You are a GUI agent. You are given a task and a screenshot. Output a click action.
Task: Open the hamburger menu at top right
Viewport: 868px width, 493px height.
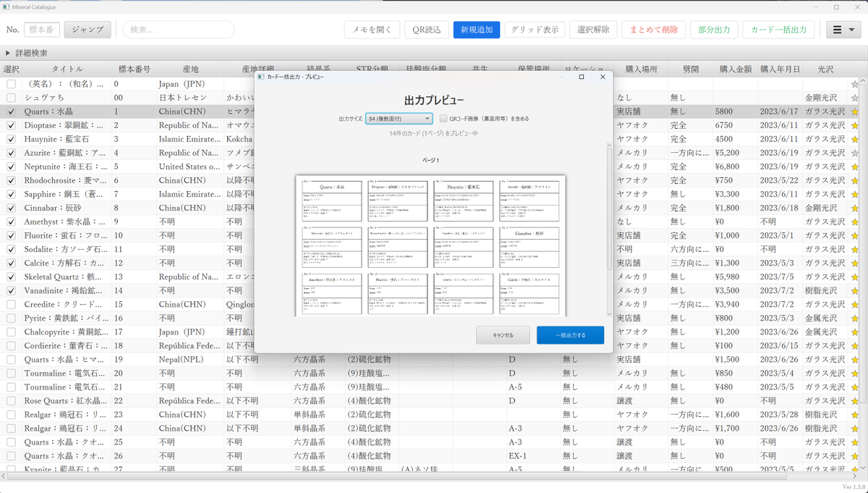pyautogui.click(x=837, y=30)
